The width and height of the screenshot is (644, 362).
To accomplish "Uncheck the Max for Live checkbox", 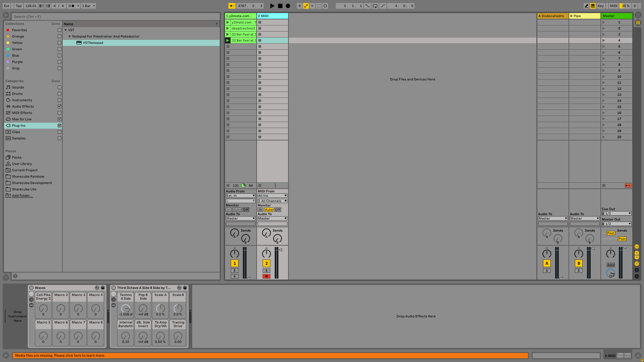I will point(59,119).
